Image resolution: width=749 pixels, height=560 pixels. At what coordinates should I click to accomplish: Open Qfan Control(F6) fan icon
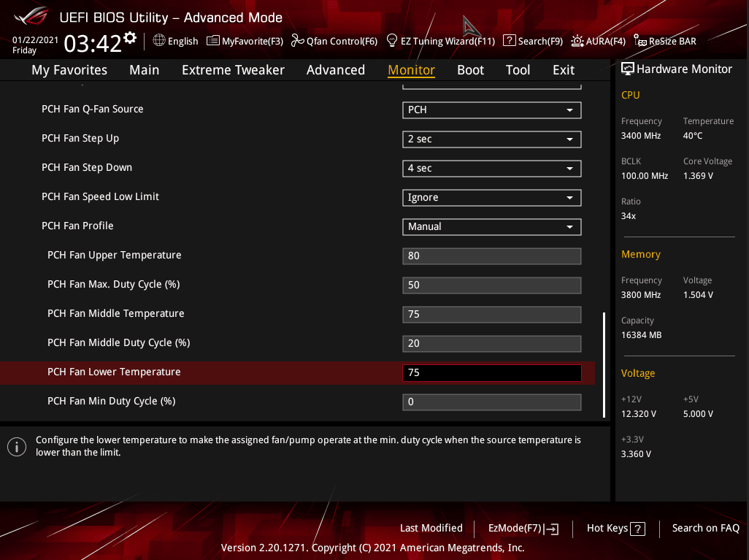click(298, 41)
